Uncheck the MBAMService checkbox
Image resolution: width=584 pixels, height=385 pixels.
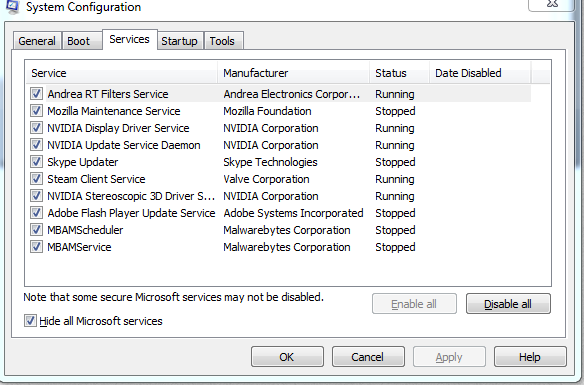(x=36, y=247)
